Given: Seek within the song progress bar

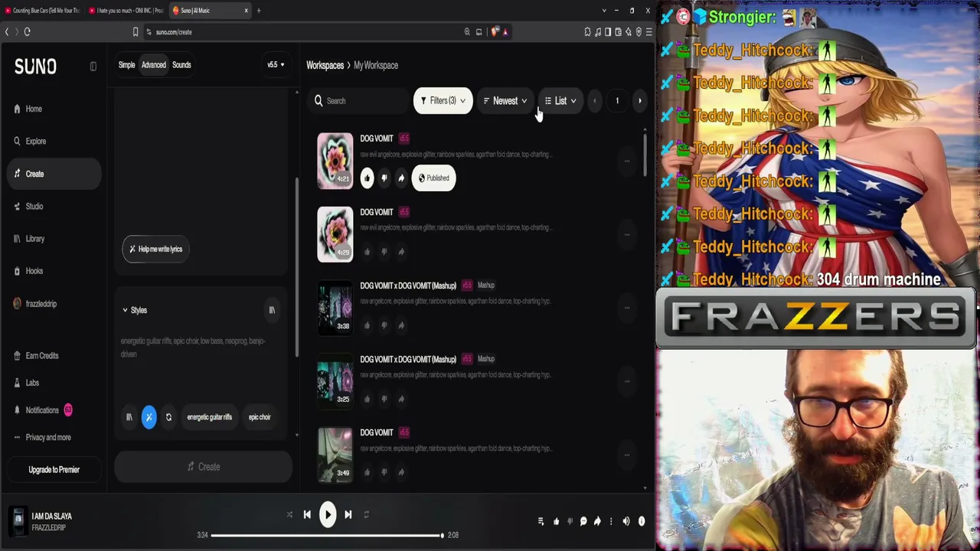Looking at the screenshot, I should 327,536.
